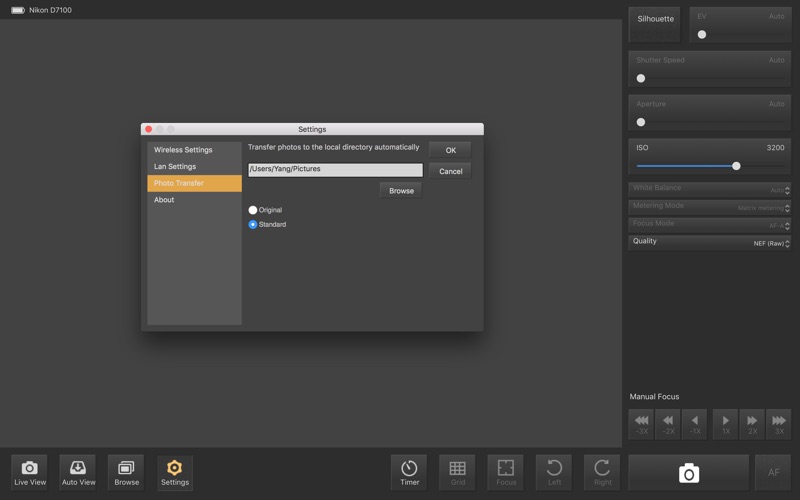Open the About section

coord(194,200)
